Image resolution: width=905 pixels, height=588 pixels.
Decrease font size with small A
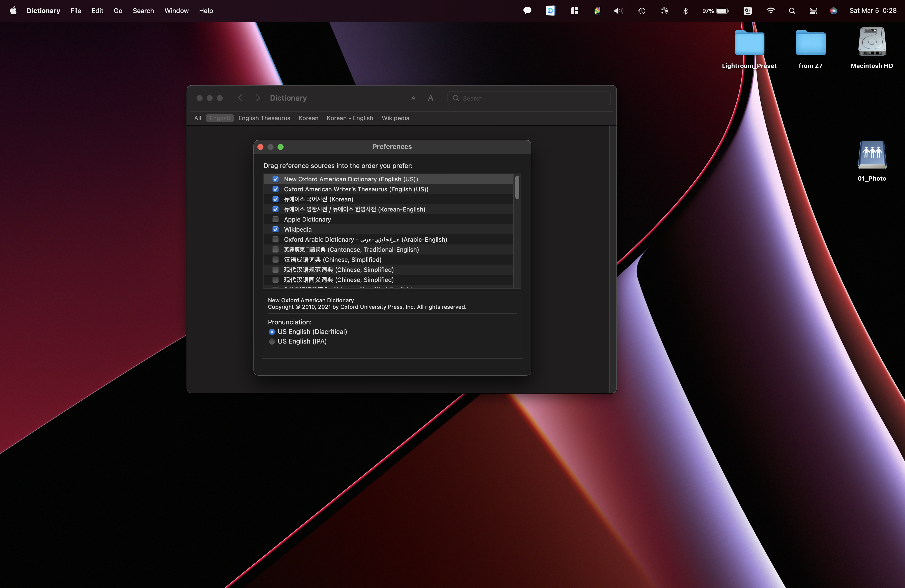pos(413,98)
